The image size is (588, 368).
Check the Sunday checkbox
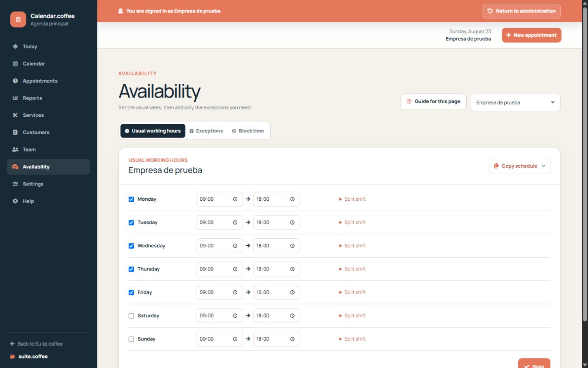pyautogui.click(x=131, y=339)
